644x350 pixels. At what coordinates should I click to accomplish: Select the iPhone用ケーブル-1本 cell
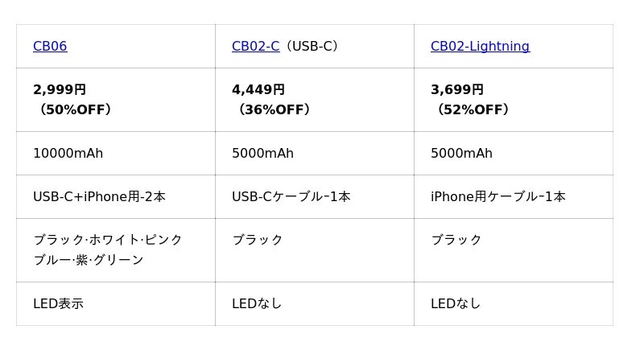coord(497,197)
